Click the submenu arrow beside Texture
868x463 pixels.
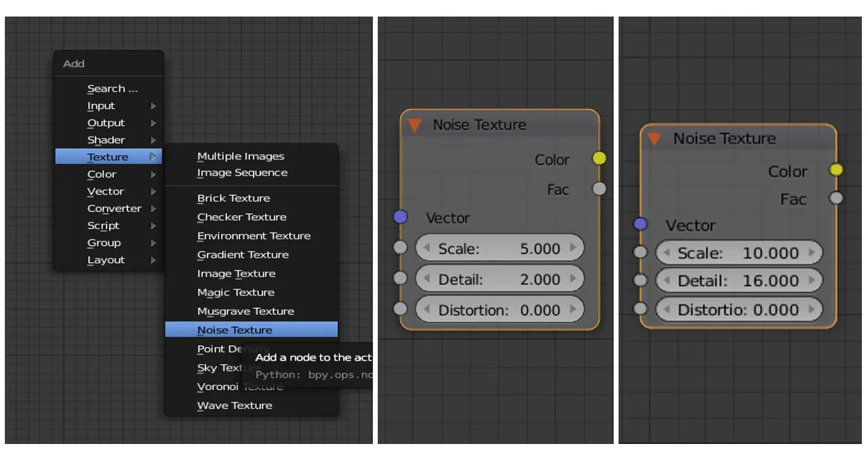tap(153, 157)
